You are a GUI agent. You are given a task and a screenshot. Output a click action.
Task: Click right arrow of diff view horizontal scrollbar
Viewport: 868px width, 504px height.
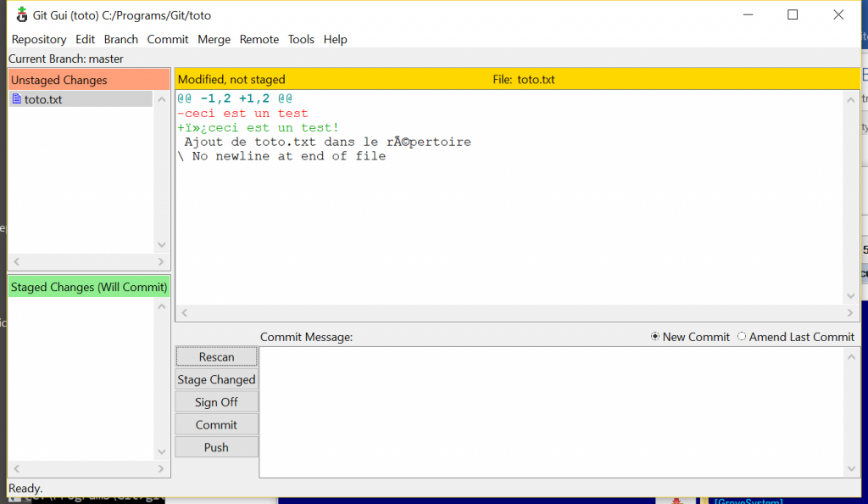pos(850,313)
